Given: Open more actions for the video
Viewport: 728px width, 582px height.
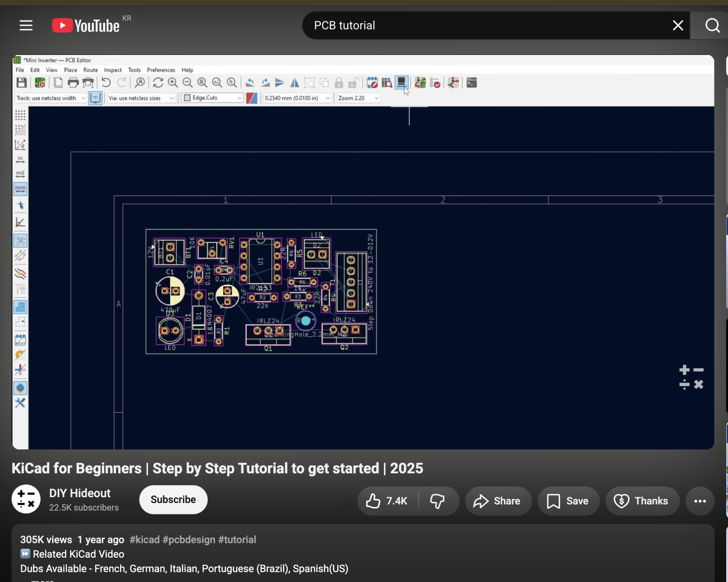Looking at the screenshot, I should 700,501.
